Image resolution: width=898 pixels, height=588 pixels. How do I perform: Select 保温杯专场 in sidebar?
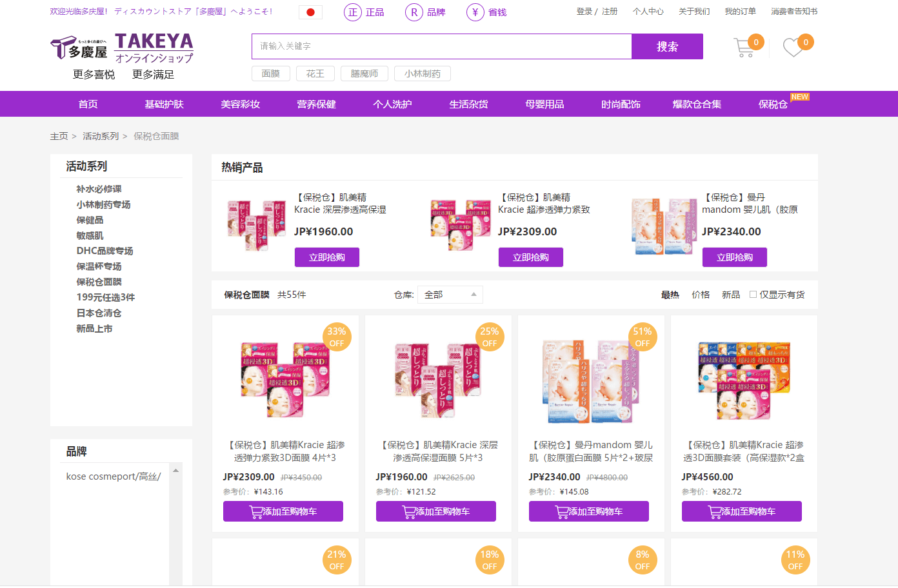99,266
